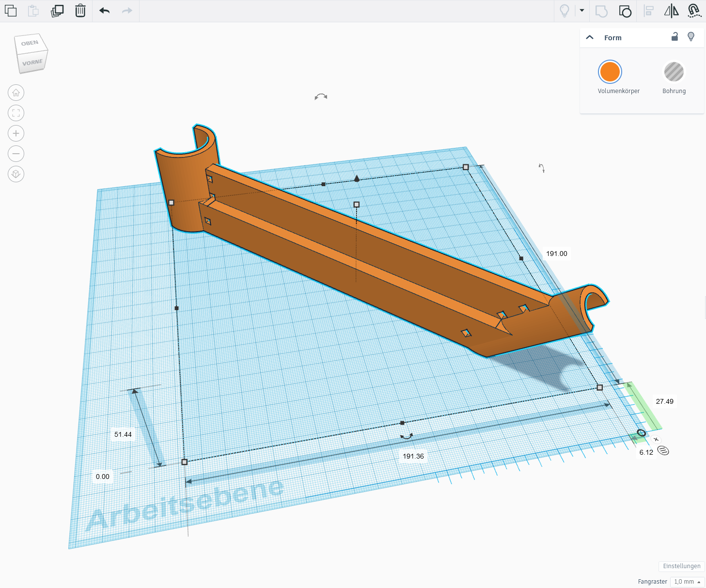Click the rotation arrow handle above the model
Viewport: 706px width, 588px height.
click(x=321, y=97)
